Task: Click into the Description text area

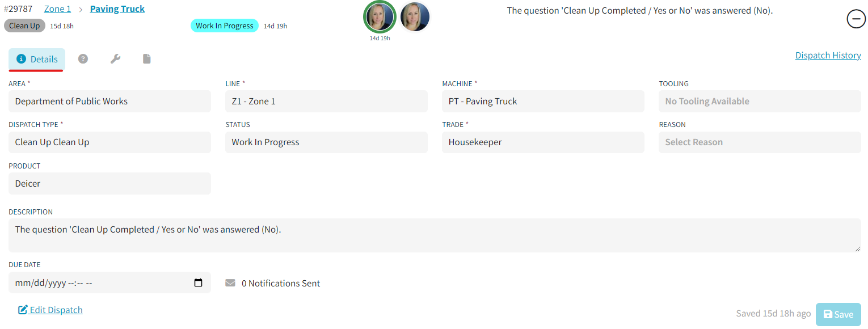Action: point(435,235)
